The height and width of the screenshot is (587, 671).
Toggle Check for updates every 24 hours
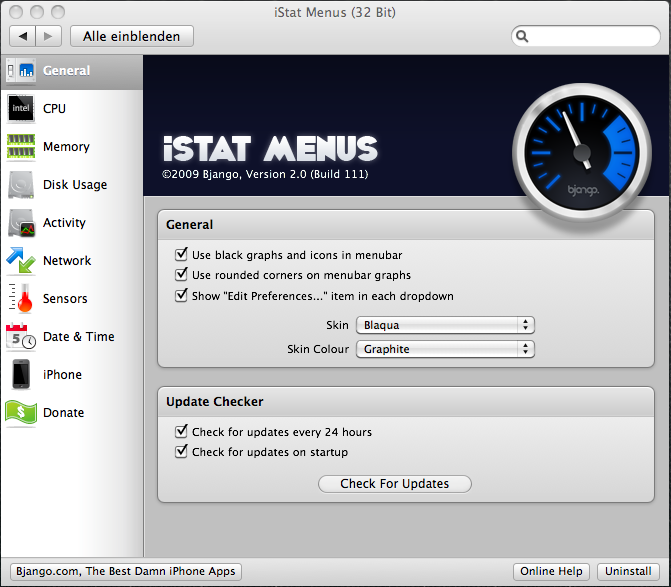coord(182,432)
